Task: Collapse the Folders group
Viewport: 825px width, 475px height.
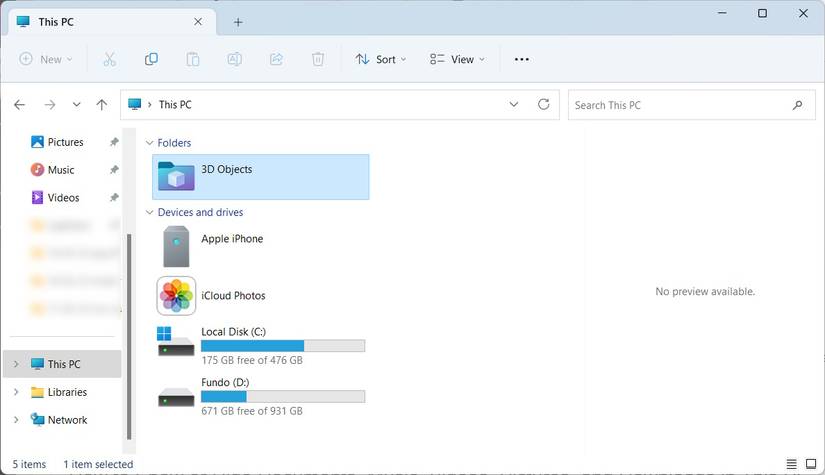Action: [x=149, y=143]
